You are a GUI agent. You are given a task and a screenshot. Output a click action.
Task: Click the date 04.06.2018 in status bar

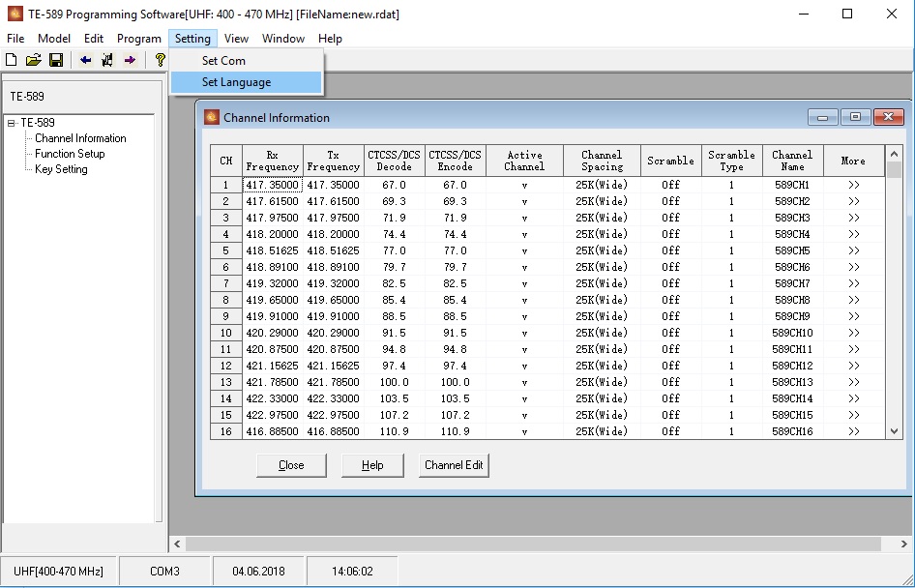pos(258,572)
